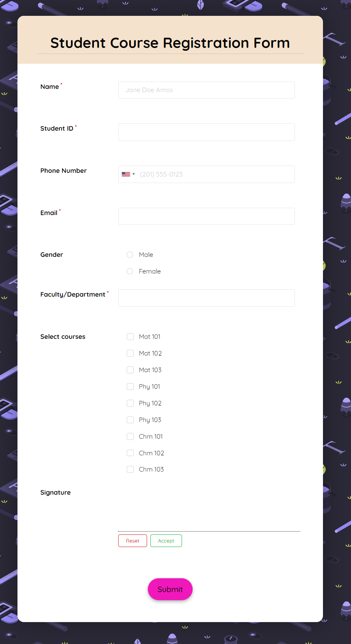Tick the Phy 103 course box
Screen dimensions: 351x644
coord(130,420)
